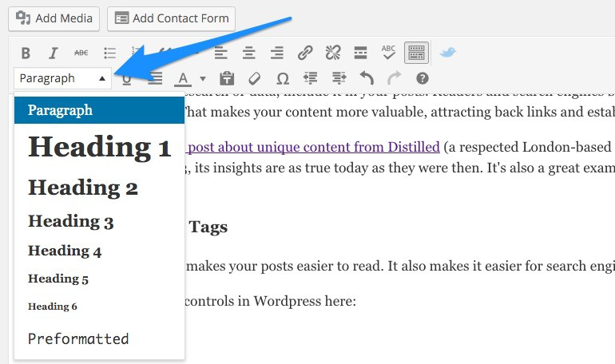The width and height of the screenshot is (615, 364).
Task: Toggle strikethrough text formatting
Action: (x=81, y=53)
